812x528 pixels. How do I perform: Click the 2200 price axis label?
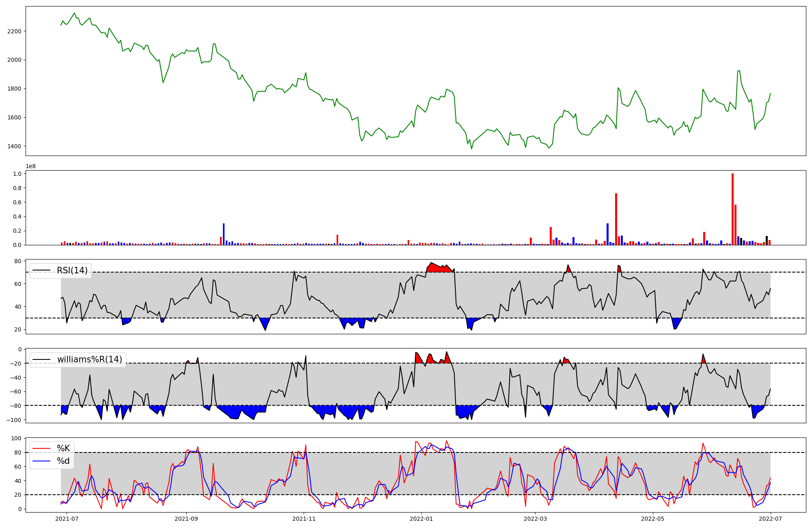14,31
